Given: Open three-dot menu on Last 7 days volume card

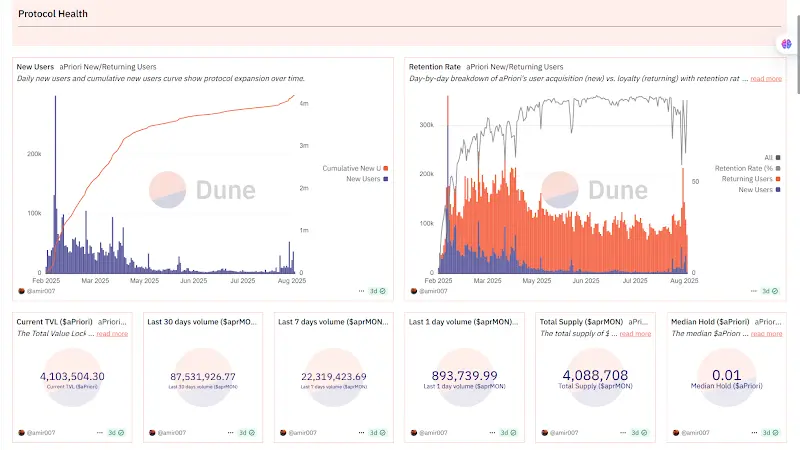Looking at the screenshot, I should (x=361, y=433).
